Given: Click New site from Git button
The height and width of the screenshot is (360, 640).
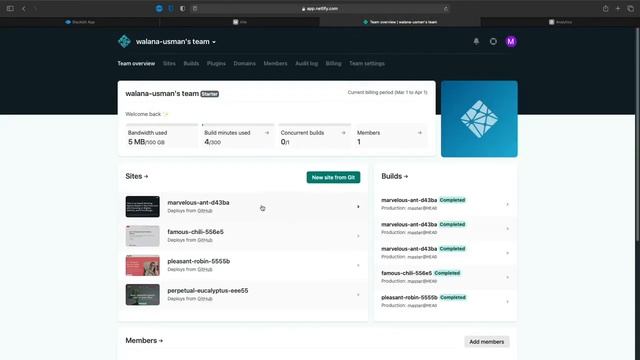Looking at the screenshot, I should [333, 178].
